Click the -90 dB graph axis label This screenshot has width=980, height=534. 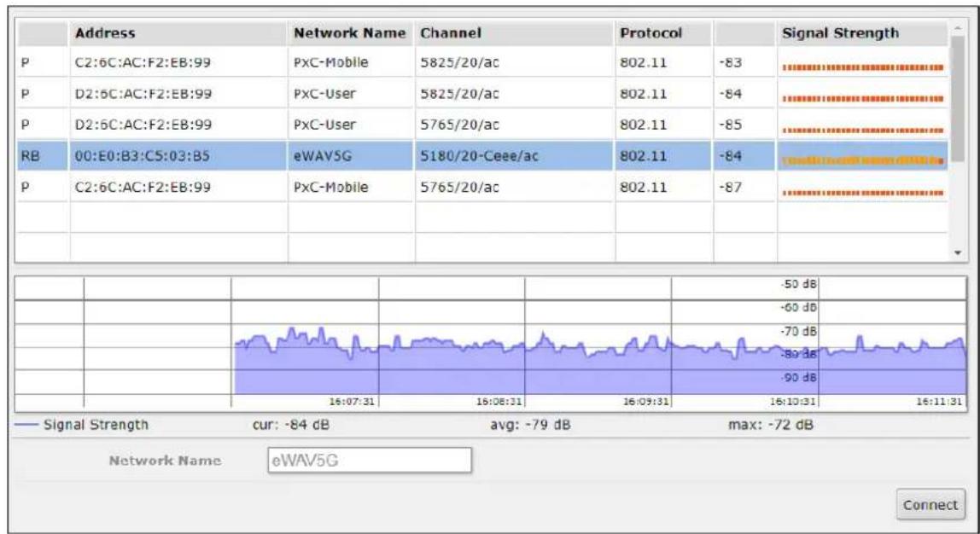(x=799, y=378)
